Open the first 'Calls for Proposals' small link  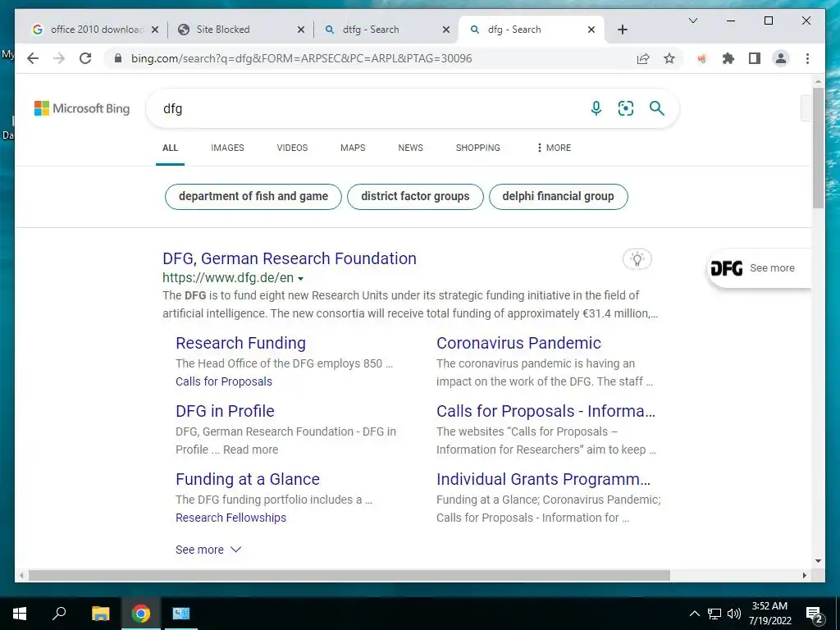click(x=224, y=381)
